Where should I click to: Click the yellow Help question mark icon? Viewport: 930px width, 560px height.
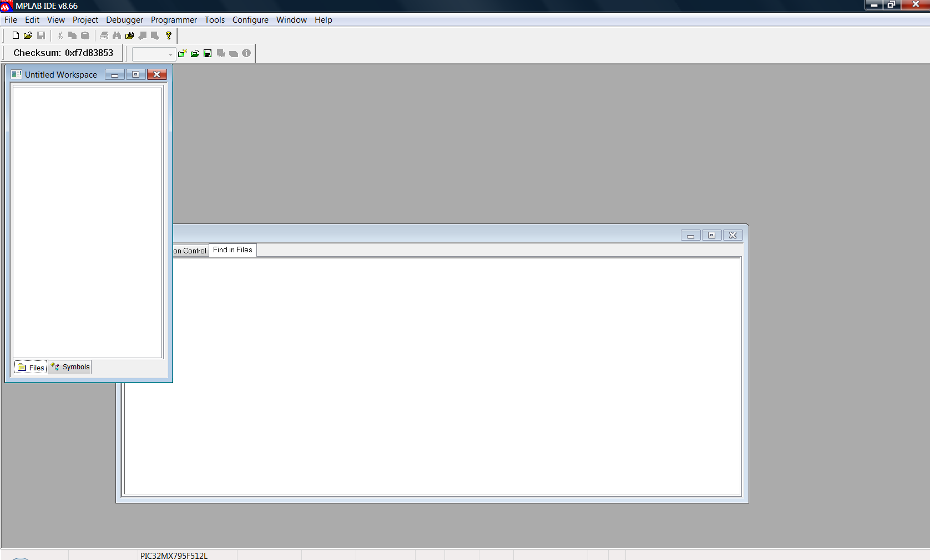tap(169, 35)
